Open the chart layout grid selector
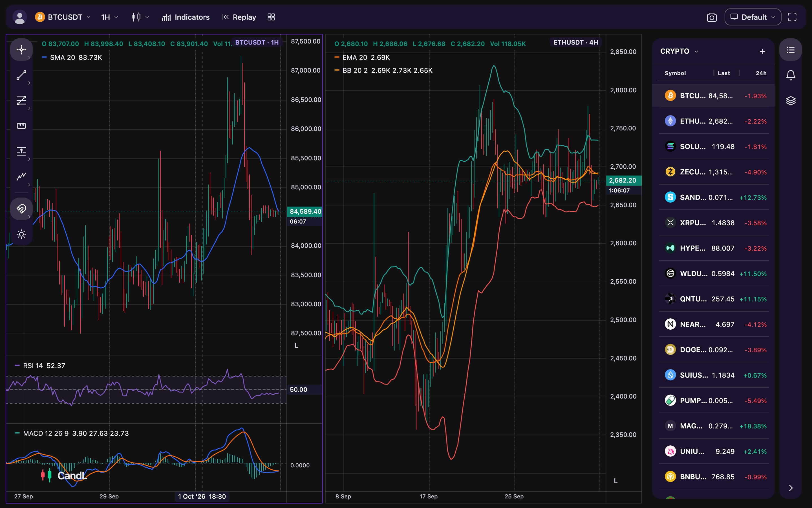The height and width of the screenshot is (508, 812). tap(271, 17)
